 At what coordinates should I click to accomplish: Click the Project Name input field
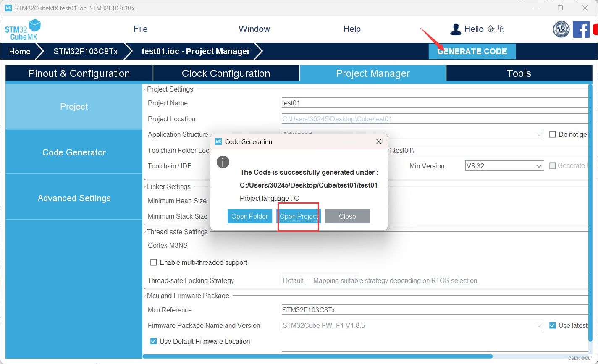click(435, 103)
